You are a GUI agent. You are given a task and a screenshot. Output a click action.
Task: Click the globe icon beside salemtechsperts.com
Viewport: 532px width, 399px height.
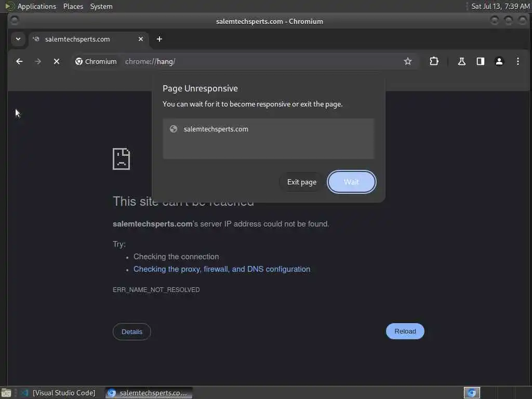click(174, 129)
